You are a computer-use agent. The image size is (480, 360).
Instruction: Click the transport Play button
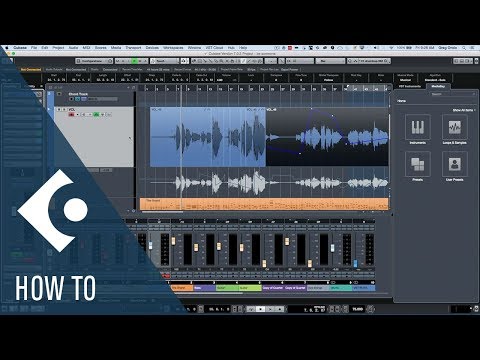[x=270, y=309]
